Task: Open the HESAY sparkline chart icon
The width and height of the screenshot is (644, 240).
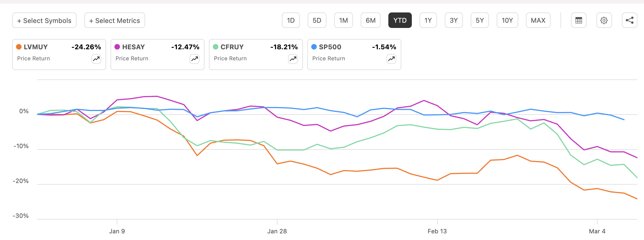Action: tap(194, 59)
